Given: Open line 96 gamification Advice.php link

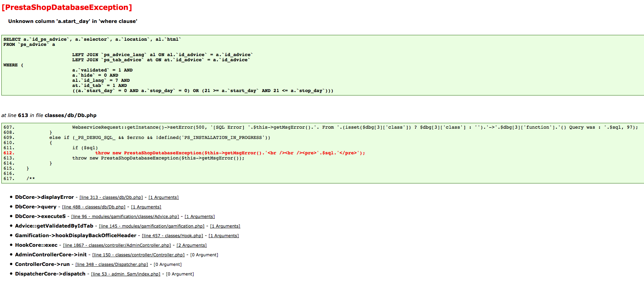Looking at the screenshot, I should 125,217.
